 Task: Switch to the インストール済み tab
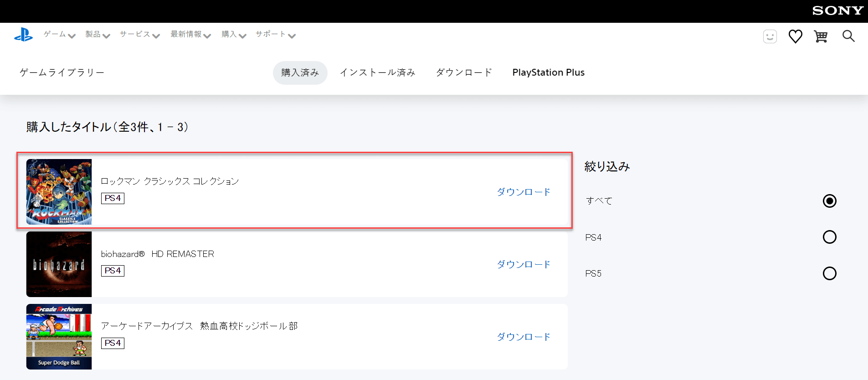point(378,73)
